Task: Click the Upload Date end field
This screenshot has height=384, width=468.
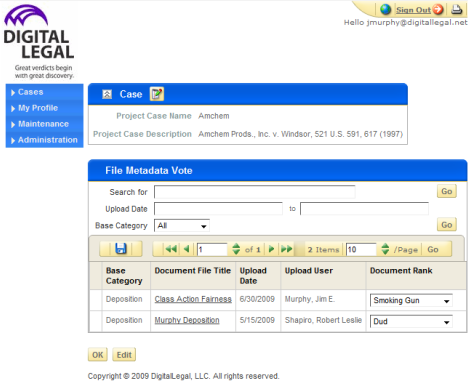Action: (364, 209)
